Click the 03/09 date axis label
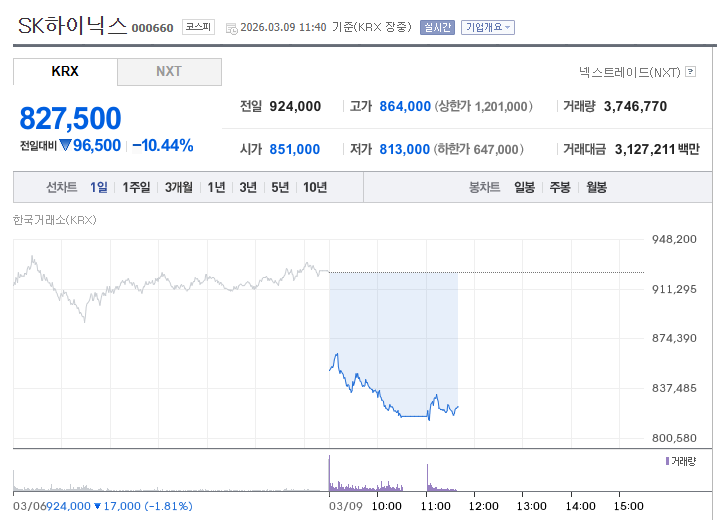This screenshot has width=717, height=520. point(346,506)
